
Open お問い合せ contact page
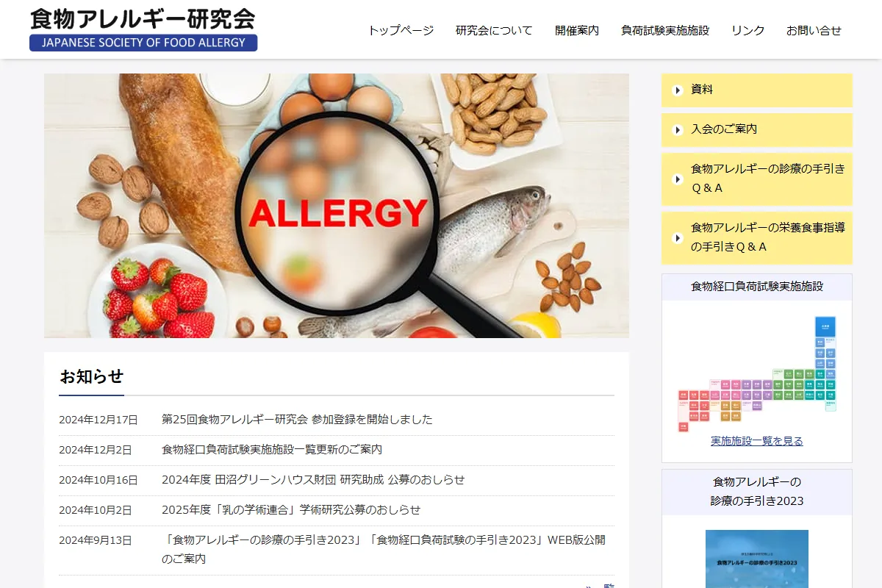pos(814,30)
